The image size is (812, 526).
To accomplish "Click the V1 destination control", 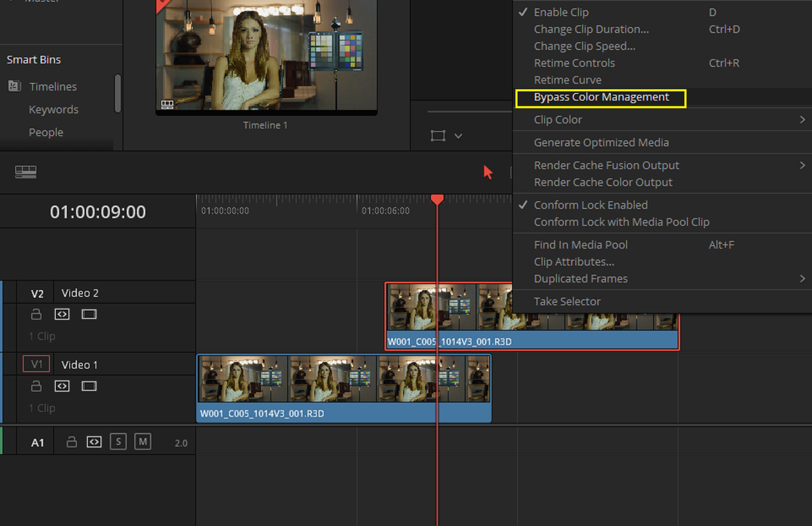I will click(x=36, y=364).
